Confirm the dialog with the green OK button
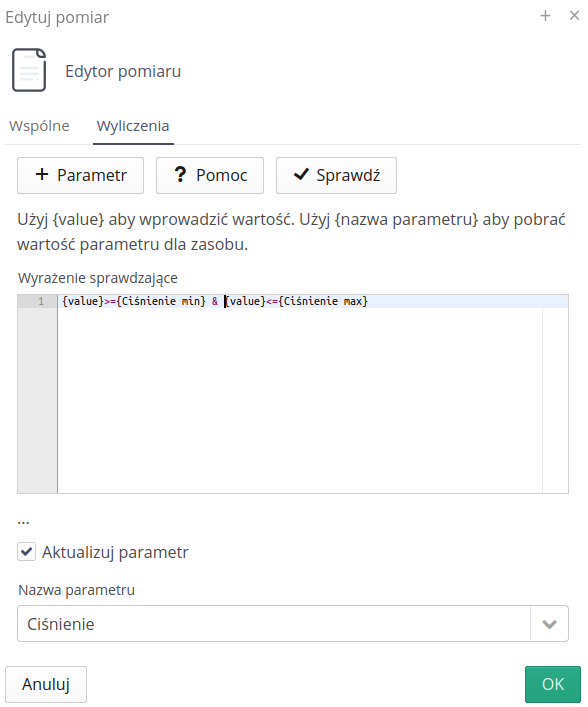The image size is (588, 707). (553, 684)
